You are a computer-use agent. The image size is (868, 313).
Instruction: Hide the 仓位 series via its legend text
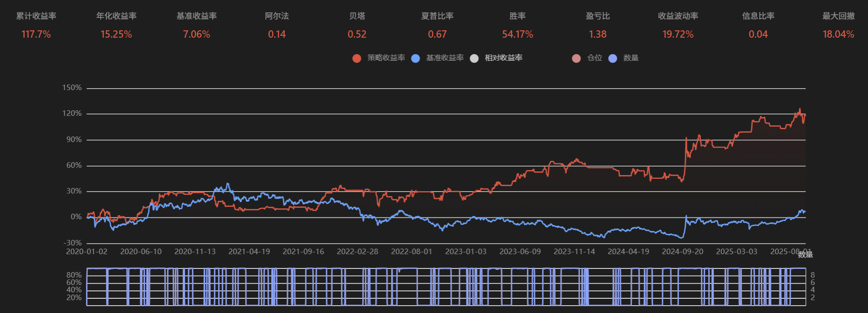[594, 58]
